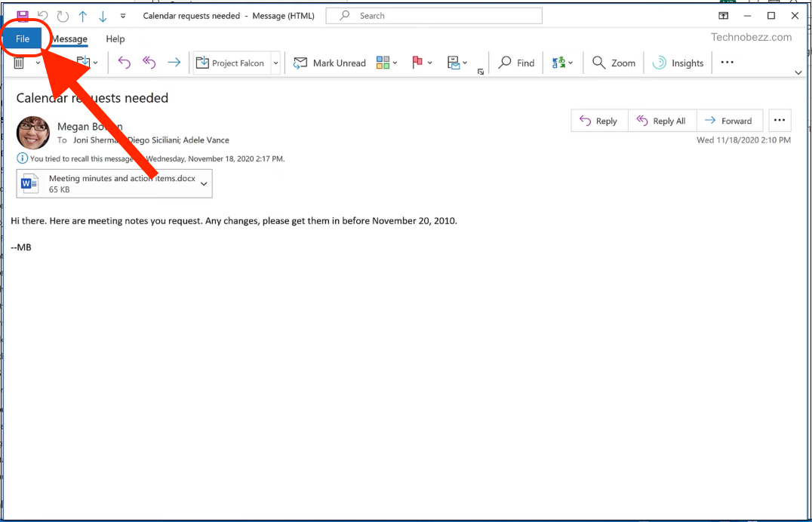
Task: Click the Zoom magnifier button
Action: click(x=614, y=63)
